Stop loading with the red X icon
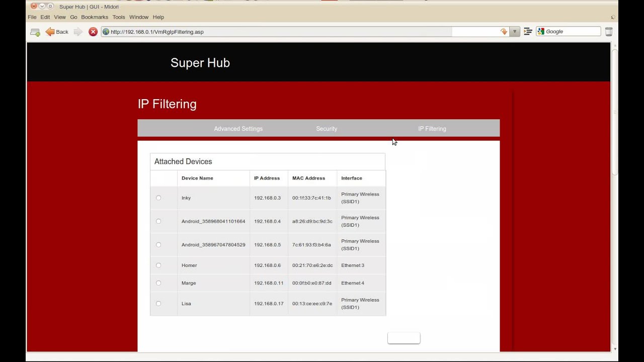This screenshot has width=644, height=362. [x=93, y=32]
